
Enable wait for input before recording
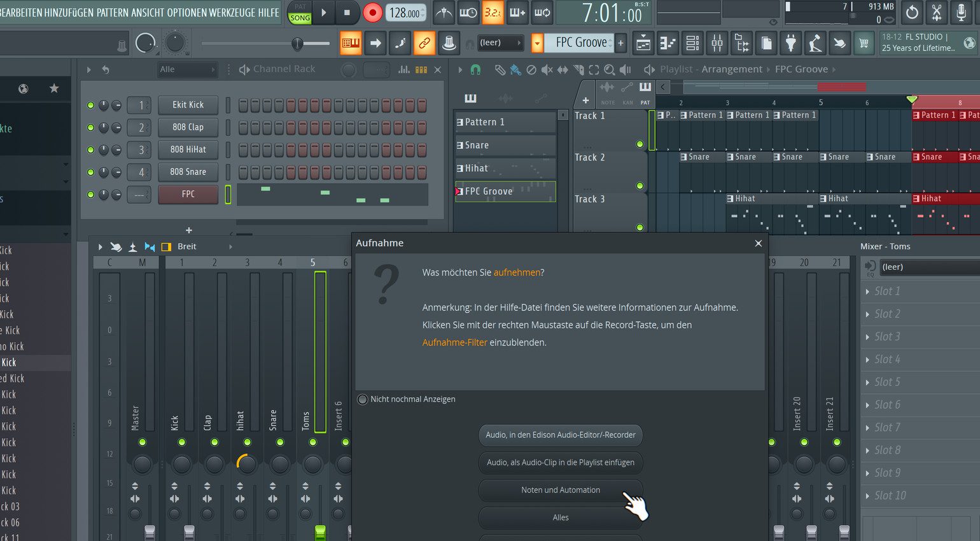(468, 13)
